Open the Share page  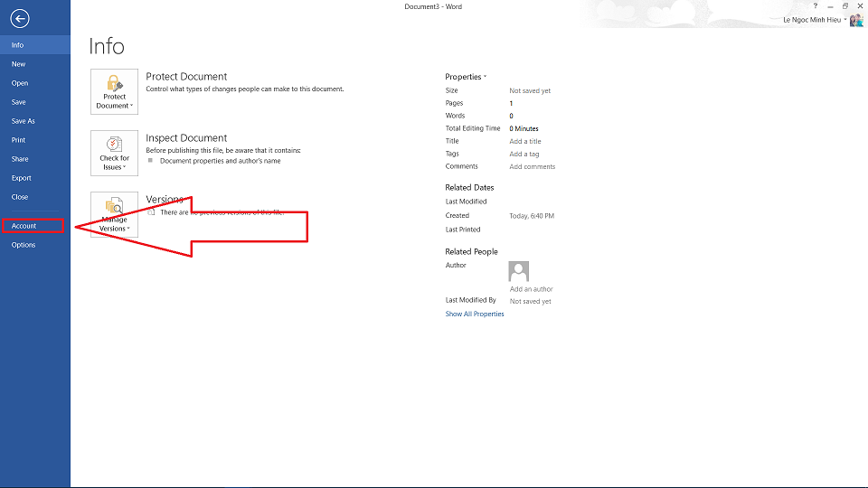point(35,159)
